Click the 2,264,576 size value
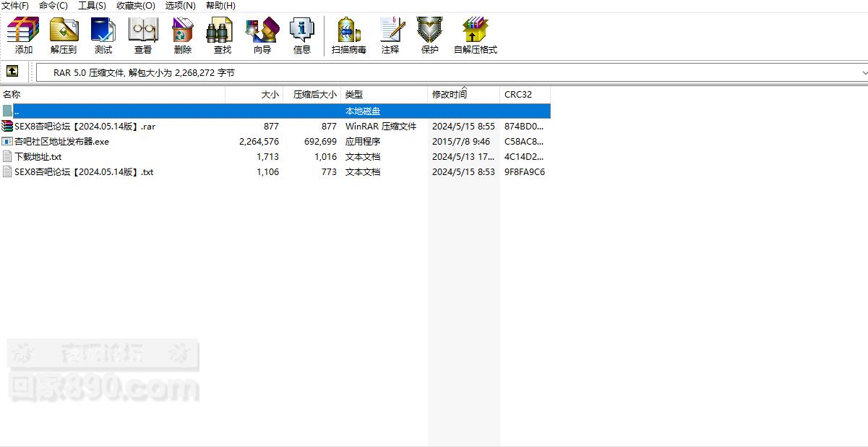This screenshot has width=868, height=447. pyautogui.click(x=259, y=142)
